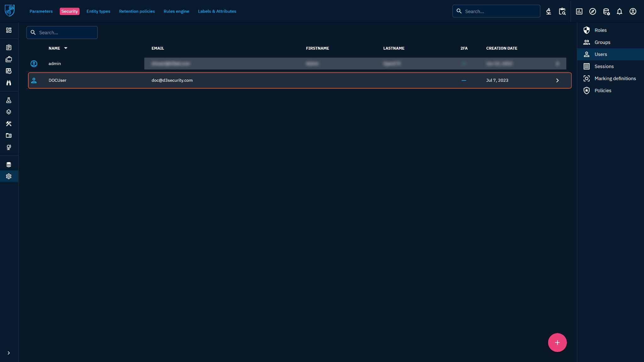The image size is (644, 362).
Task: Click the notifications bell icon
Action: click(619, 12)
